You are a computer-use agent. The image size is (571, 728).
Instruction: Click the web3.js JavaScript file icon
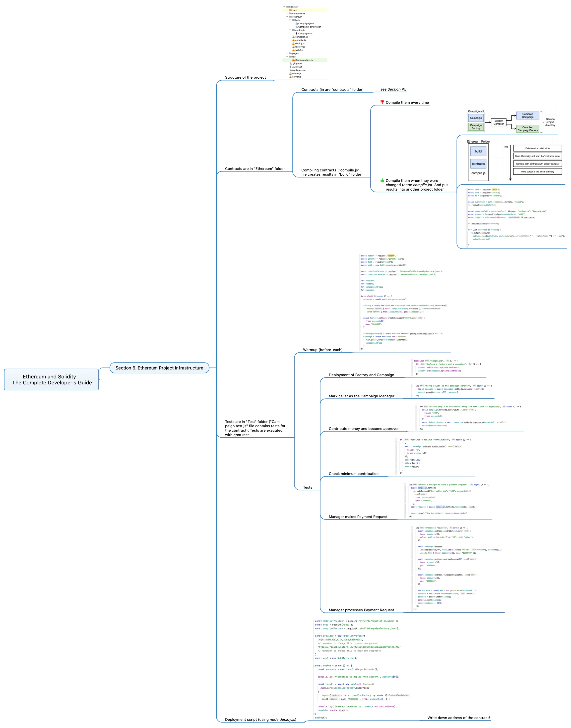tap(294, 50)
